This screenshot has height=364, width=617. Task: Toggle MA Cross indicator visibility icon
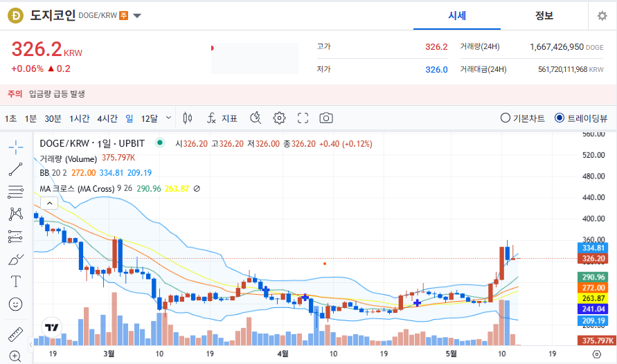197,189
